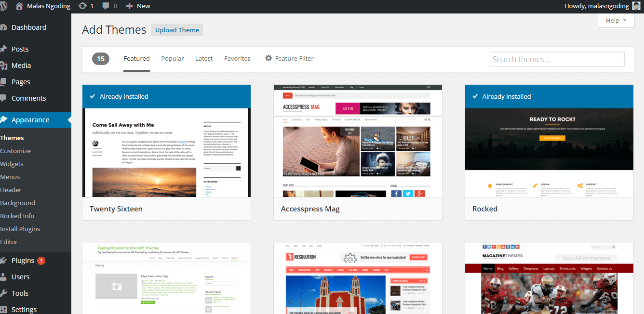Open the comments bubble icon in the admin bar

coord(106,6)
